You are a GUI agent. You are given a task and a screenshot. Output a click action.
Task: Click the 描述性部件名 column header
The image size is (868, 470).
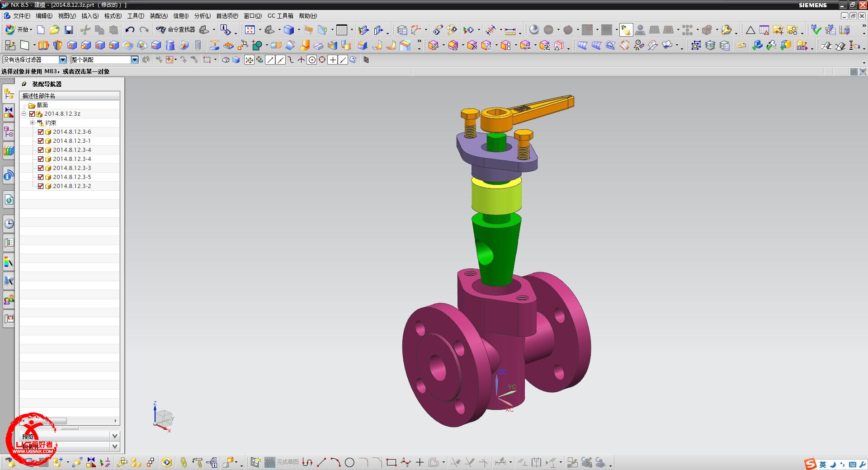tap(70, 96)
